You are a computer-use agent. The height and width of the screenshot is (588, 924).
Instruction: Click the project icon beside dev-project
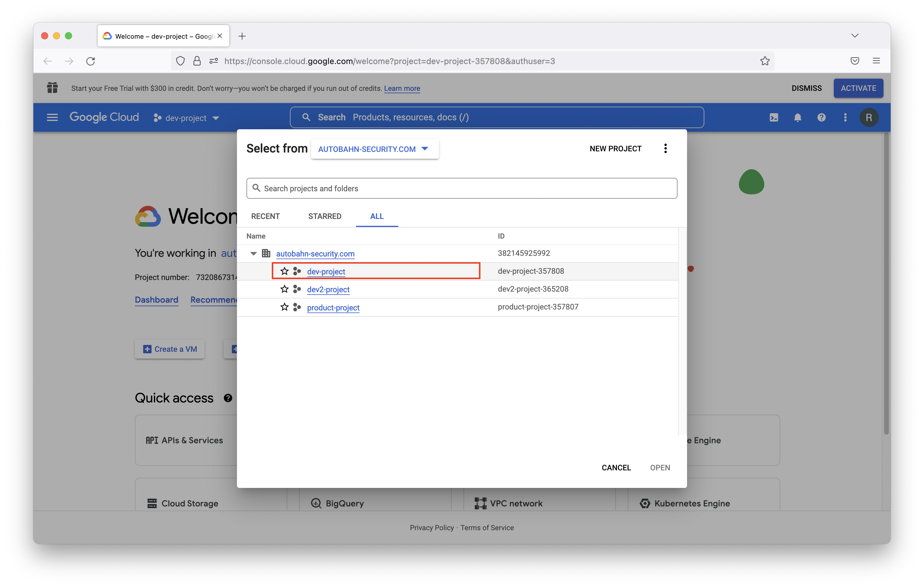click(x=296, y=271)
